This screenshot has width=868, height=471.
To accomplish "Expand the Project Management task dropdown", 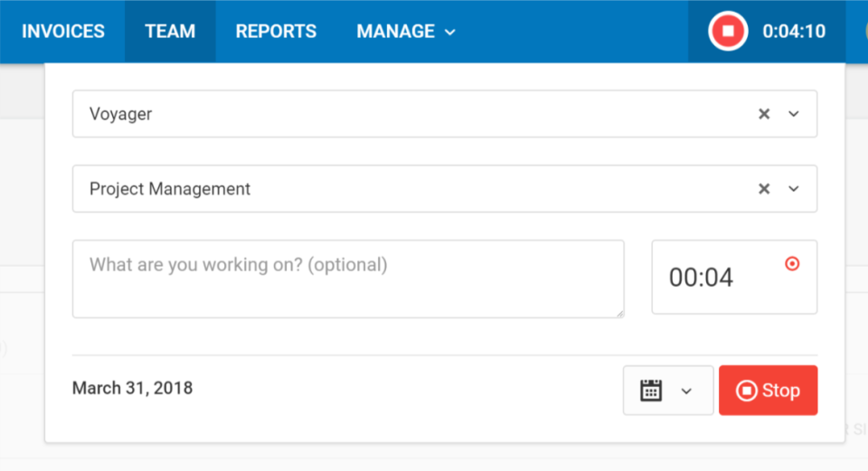I will coord(794,189).
